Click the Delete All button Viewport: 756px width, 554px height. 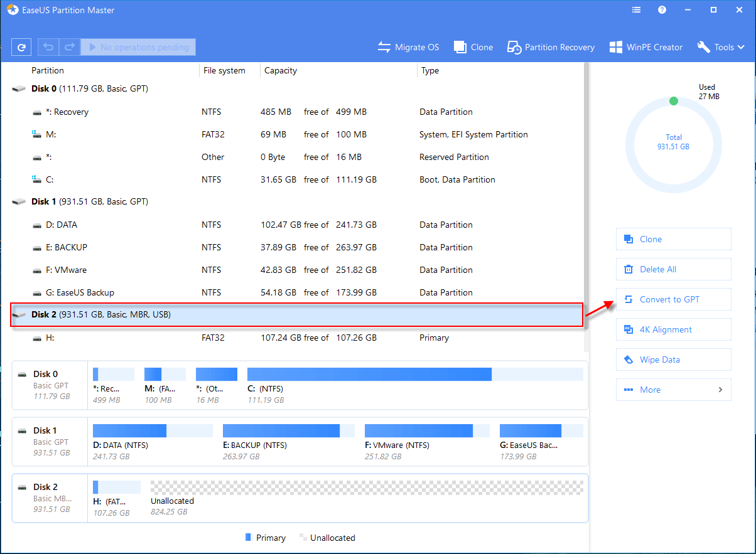(674, 269)
